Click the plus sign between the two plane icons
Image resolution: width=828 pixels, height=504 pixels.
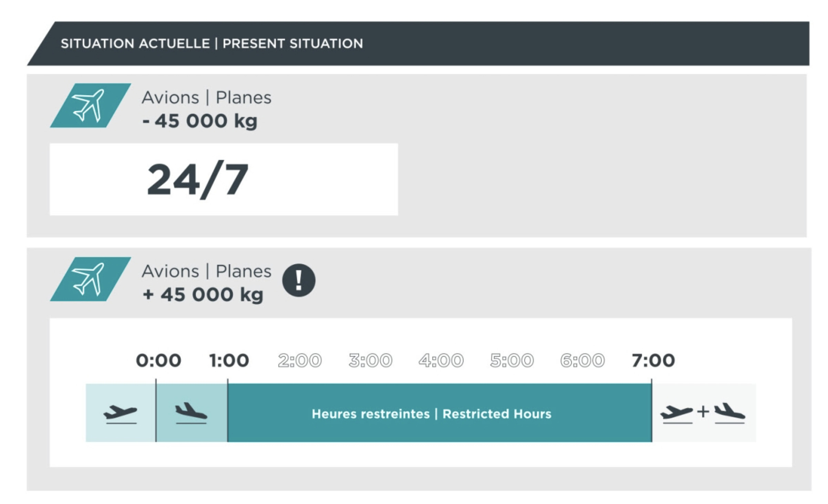point(703,411)
